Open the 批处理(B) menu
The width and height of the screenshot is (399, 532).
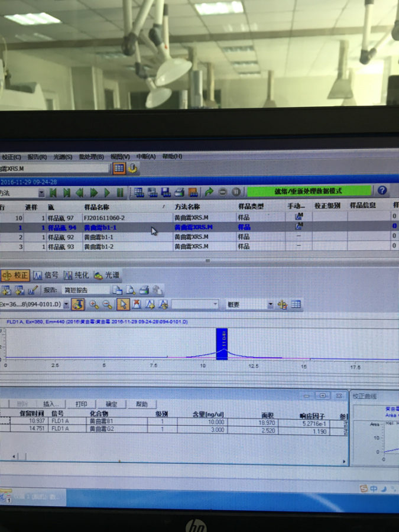pyautogui.click(x=91, y=157)
